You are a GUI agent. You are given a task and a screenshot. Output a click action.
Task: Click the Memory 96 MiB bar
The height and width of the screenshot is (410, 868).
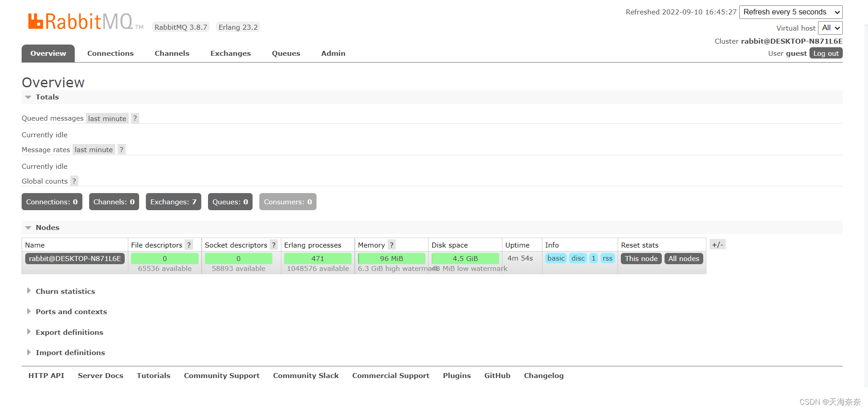[392, 258]
